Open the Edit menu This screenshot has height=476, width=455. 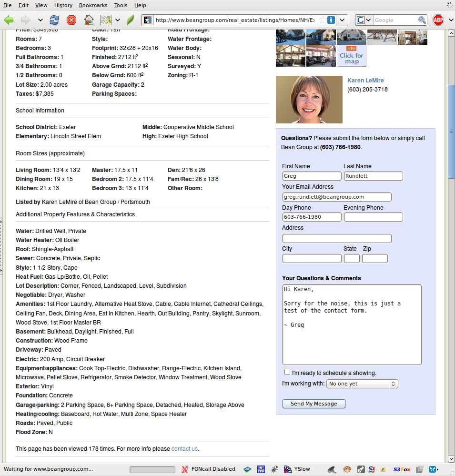[23, 5]
